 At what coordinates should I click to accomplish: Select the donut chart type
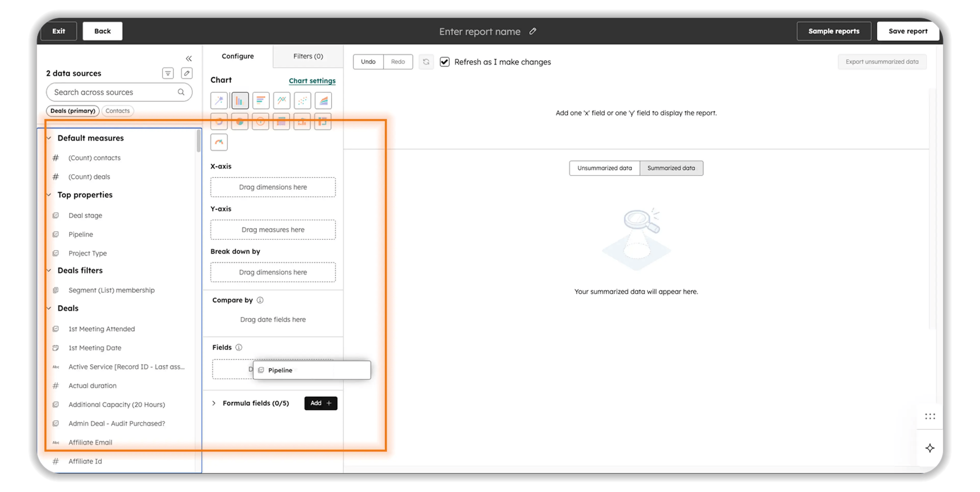point(219,122)
